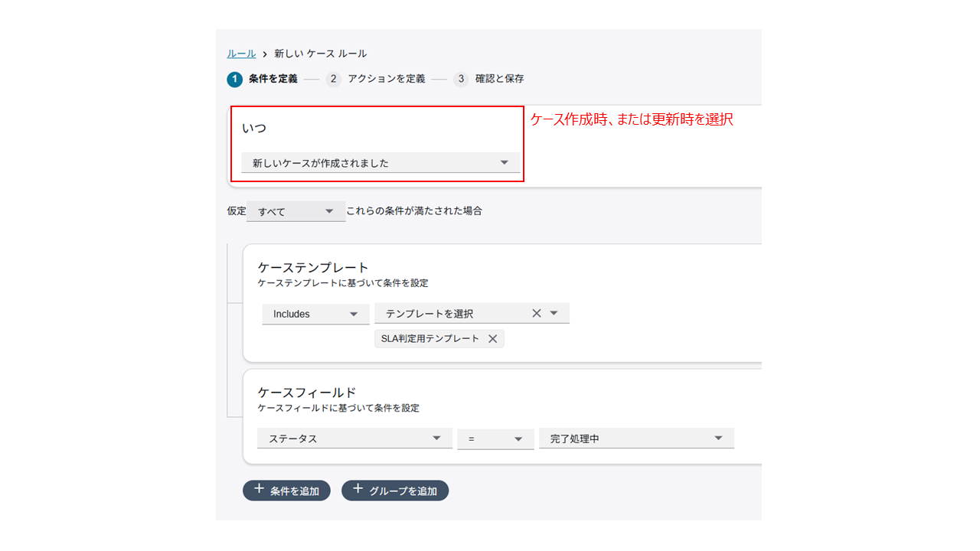980x551 pixels.
Task: Remove the SLA判定用テンプレート chip
Action: click(492, 339)
